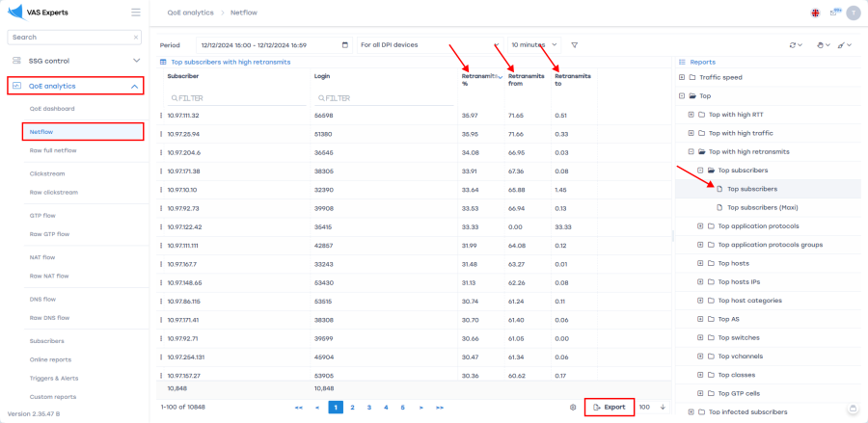The width and height of the screenshot is (868, 423).
Task: Collapse the Top subscribers folder
Action: [x=700, y=171]
